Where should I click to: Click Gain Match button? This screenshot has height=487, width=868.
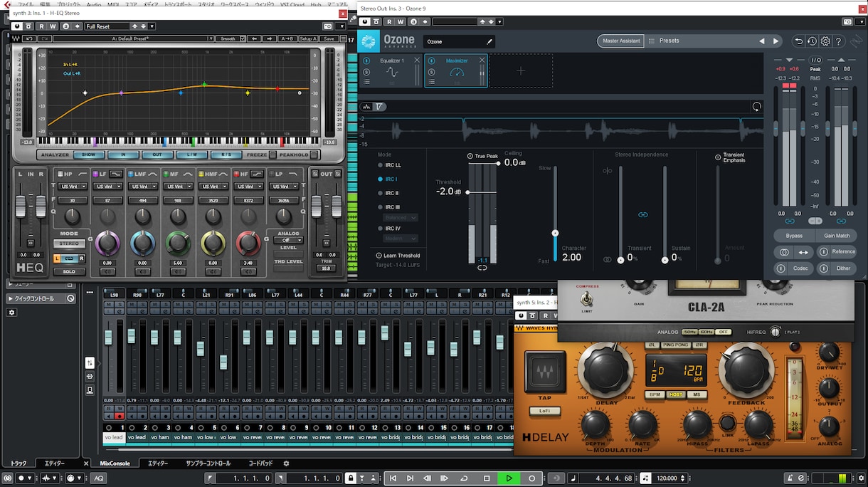click(837, 236)
